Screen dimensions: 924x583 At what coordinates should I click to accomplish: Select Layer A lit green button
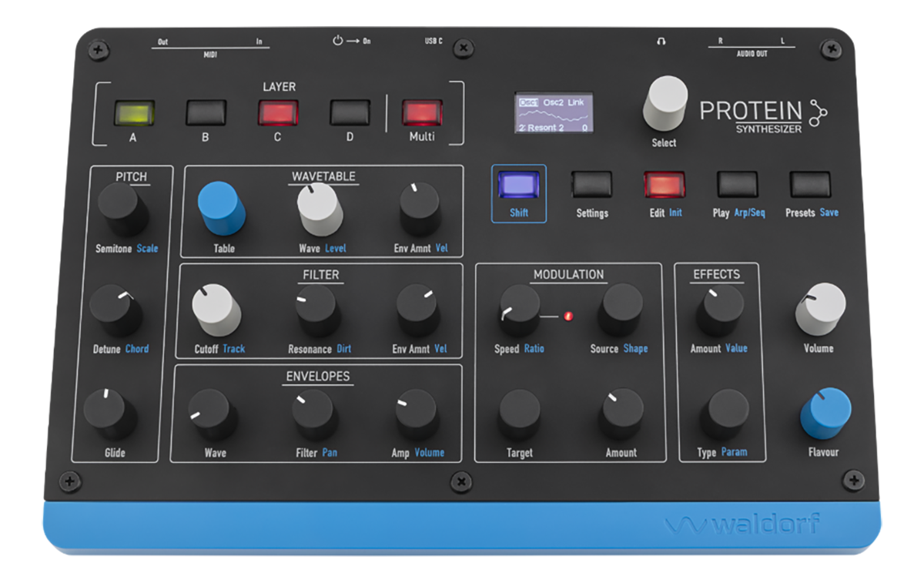pyautogui.click(x=135, y=112)
